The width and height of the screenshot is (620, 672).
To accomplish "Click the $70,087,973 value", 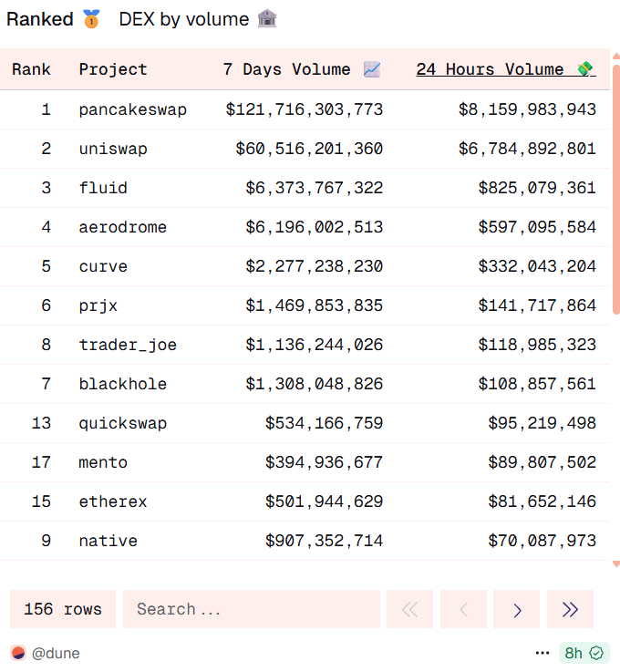I will (x=542, y=541).
